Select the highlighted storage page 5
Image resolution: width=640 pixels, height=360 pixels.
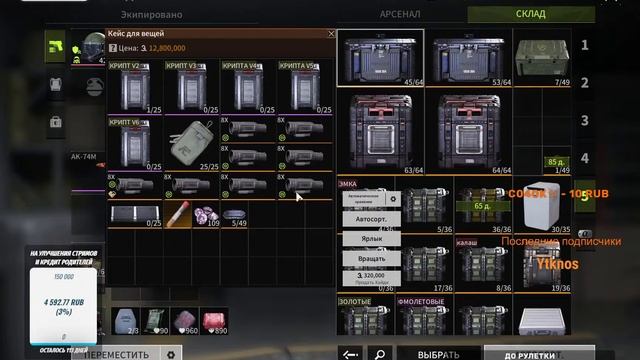[x=584, y=196]
